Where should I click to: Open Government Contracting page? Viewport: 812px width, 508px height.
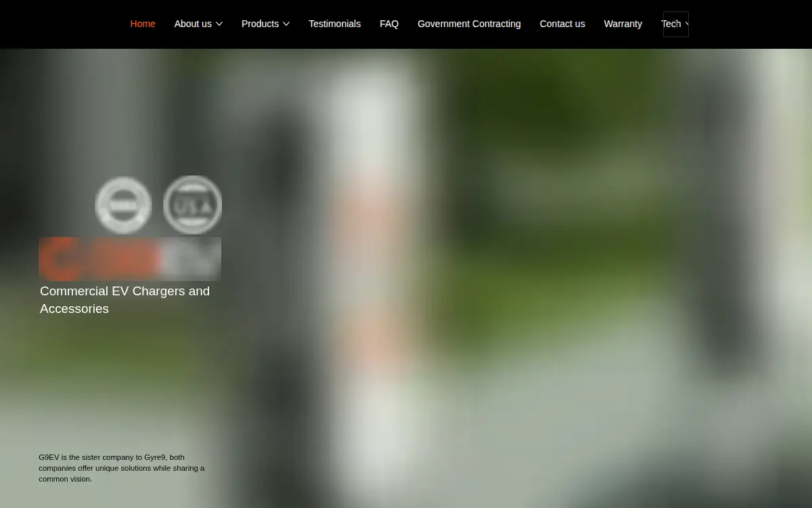click(x=469, y=24)
